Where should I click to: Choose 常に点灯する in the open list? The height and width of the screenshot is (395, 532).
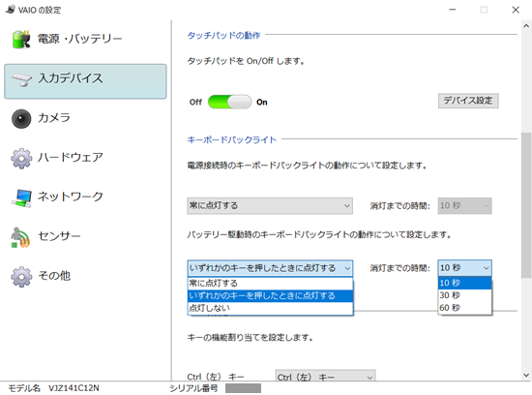(270, 284)
